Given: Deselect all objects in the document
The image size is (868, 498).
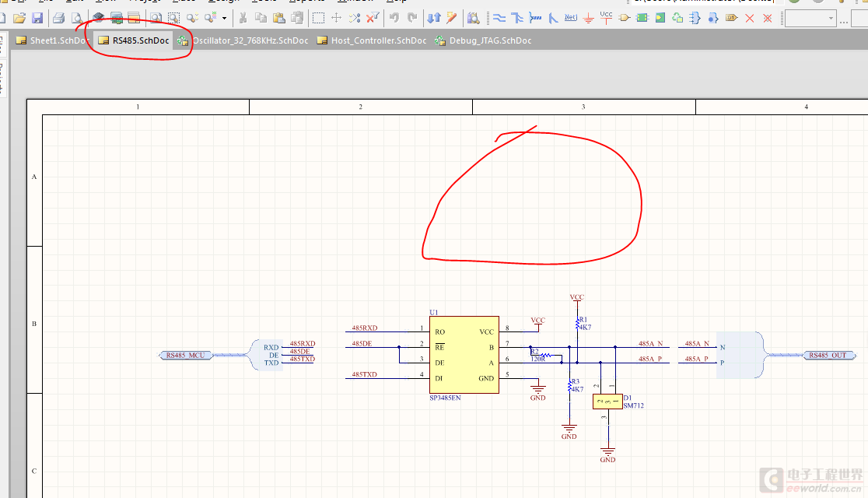Looking at the screenshot, I should [355, 18].
